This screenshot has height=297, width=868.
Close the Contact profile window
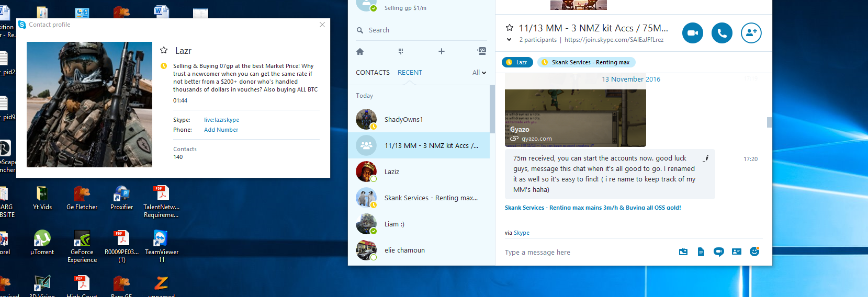tap(322, 25)
